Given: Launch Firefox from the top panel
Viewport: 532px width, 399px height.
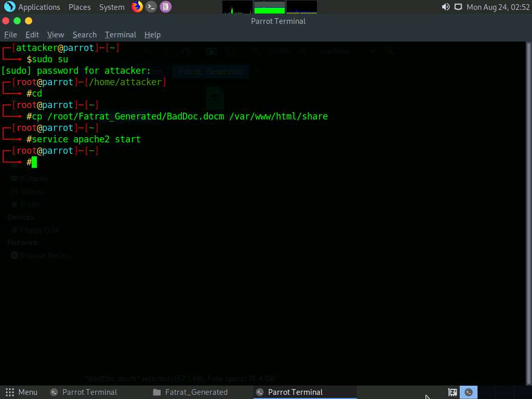Looking at the screenshot, I should (x=137, y=7).
